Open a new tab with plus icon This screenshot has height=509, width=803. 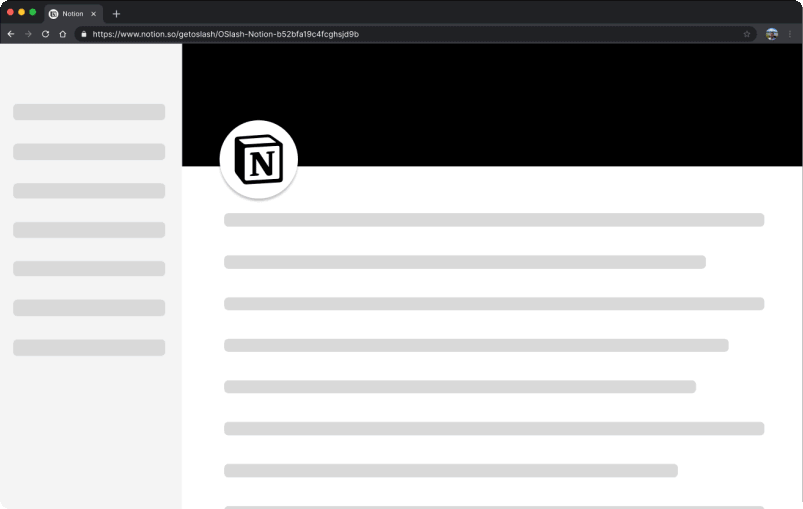point(116,14)
